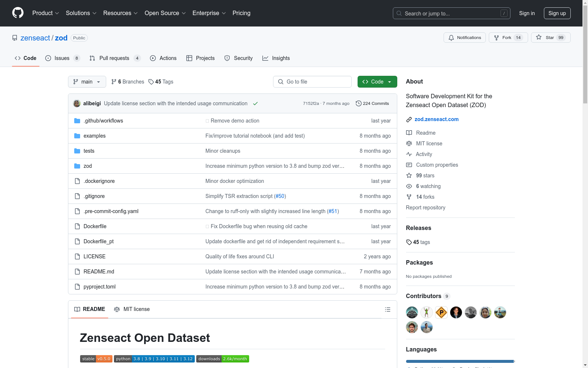Open pull request #50 link
Viewport: 588px width, 368px height.
280,196
